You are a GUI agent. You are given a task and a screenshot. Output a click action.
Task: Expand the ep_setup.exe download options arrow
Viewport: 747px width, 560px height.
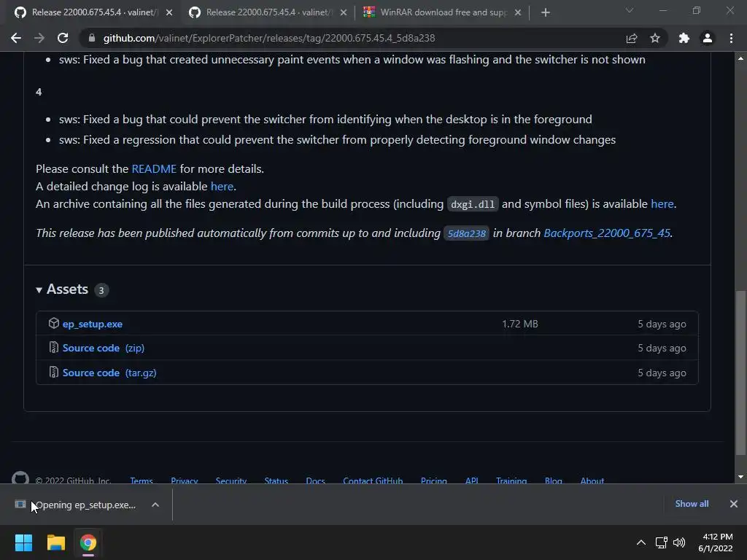155,505
